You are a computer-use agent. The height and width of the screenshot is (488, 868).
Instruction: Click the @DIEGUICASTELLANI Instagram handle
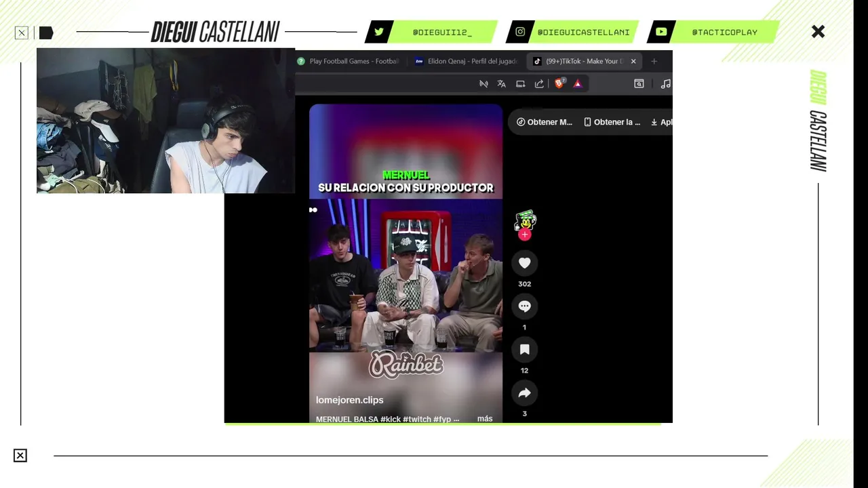(x=583, y=32)
